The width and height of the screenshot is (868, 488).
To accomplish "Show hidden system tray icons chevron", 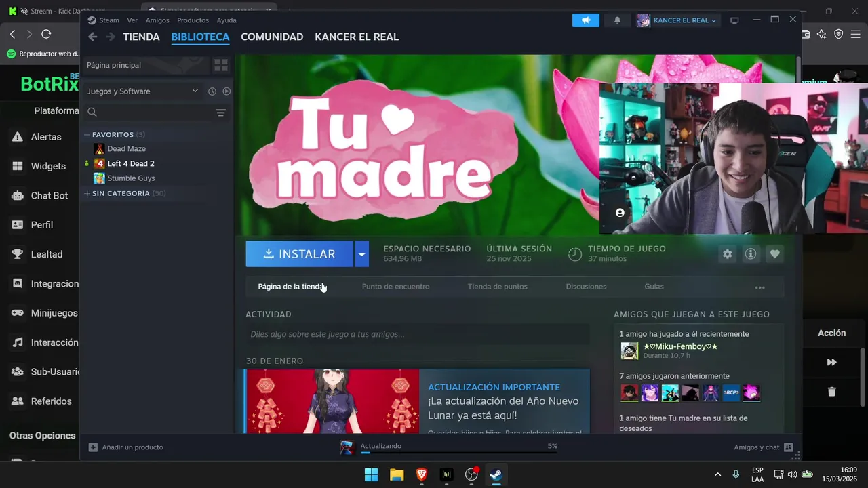I will coord(717,474).
